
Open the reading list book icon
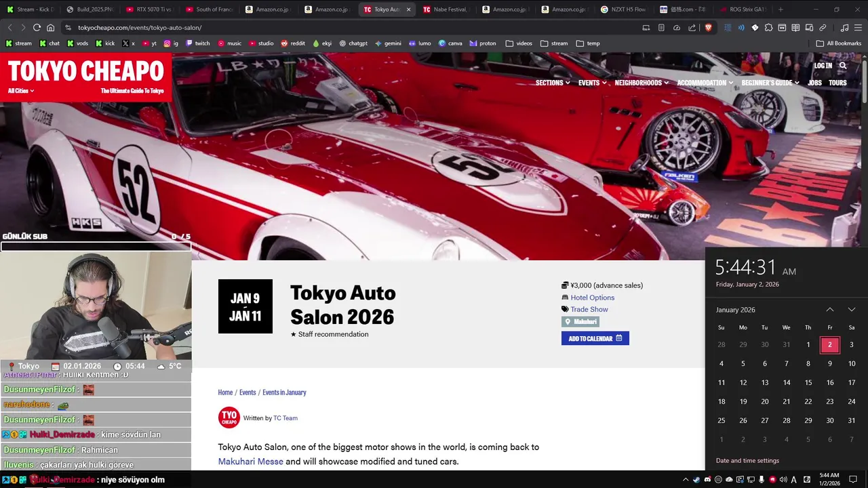(x=795, y=28)
